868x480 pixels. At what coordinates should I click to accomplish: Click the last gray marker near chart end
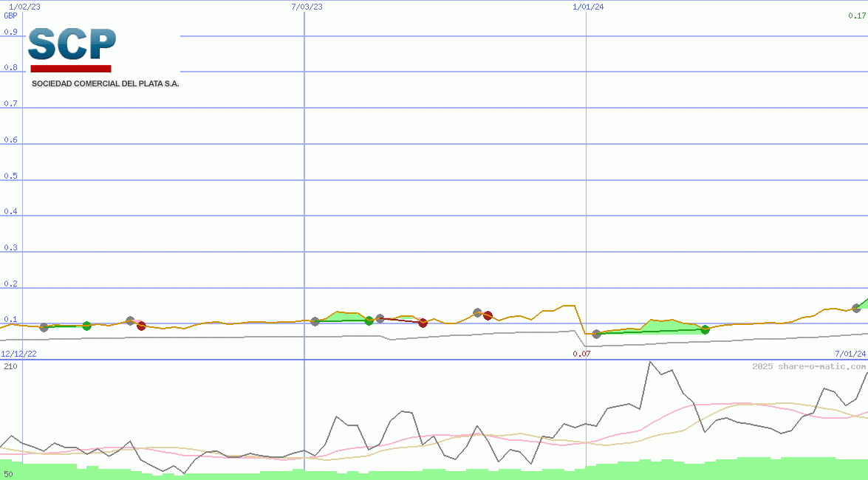pyautogui.click(x=856, y=308)
